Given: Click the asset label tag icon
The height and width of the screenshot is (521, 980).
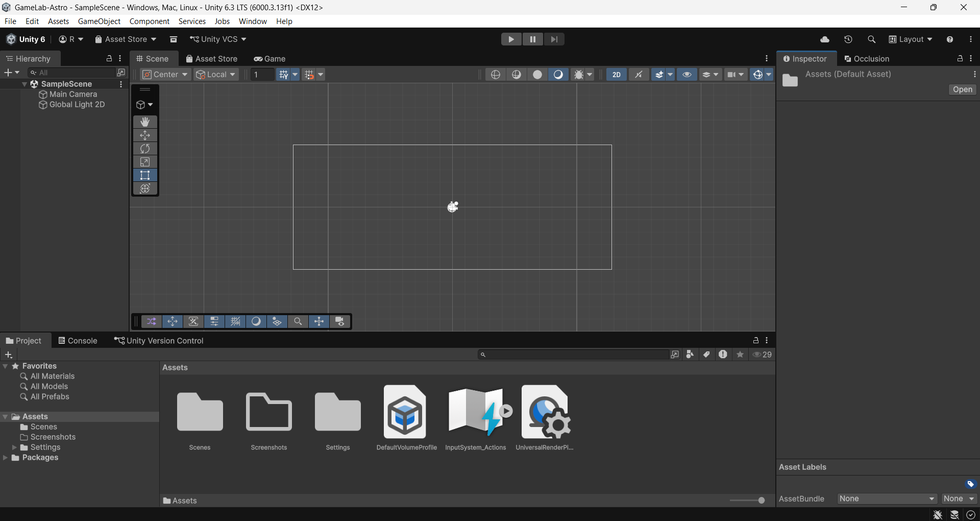Looking at the screenshot, I should tap(970, 484).
